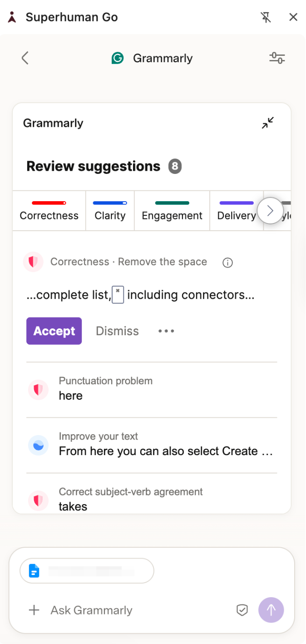Open Grammarly settings sliders icon
This screenshot has height=644, width=306.
277,58
